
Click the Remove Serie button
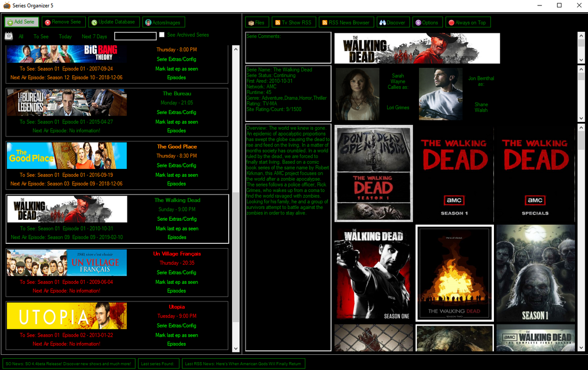tap(63, 22)
